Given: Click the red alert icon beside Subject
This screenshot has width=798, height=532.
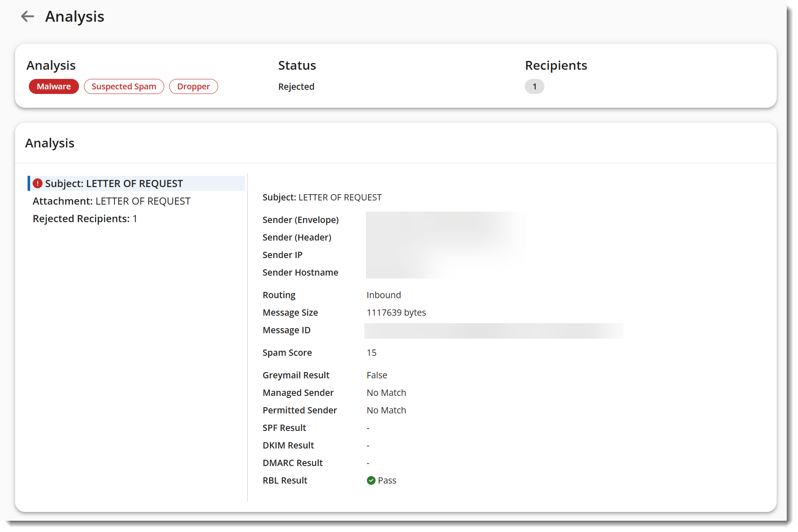Looking at the screenshot, I should pyautogui.click(x=38, y=183).
